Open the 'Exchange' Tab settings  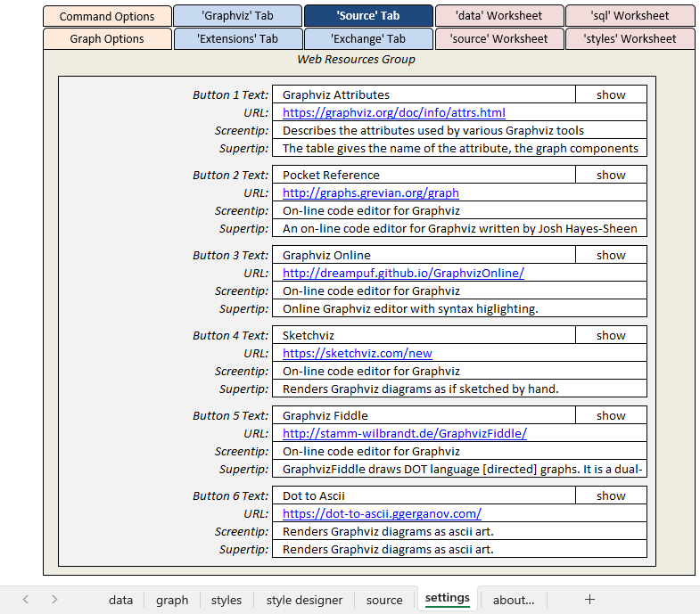point(368,39)
